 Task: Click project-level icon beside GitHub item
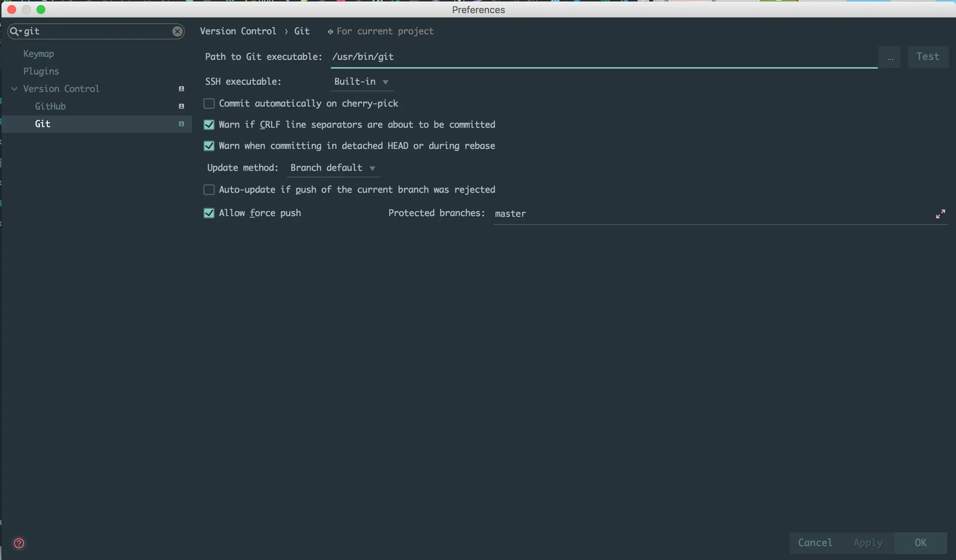[181, 106]
